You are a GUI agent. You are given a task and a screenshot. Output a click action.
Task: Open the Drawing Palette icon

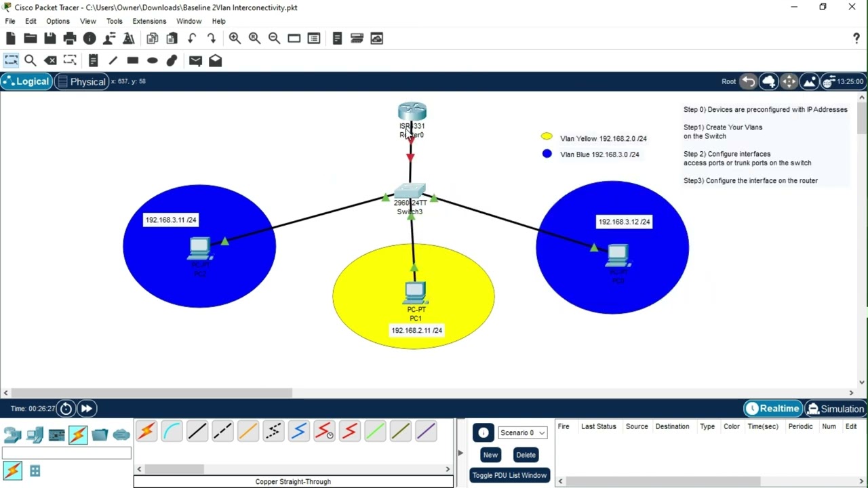[x=294, y=39]
